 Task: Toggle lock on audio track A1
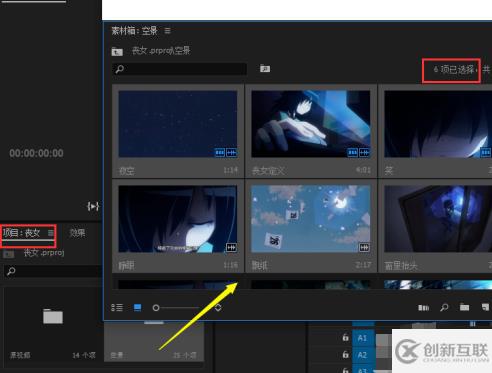click(x=345, y=337)
